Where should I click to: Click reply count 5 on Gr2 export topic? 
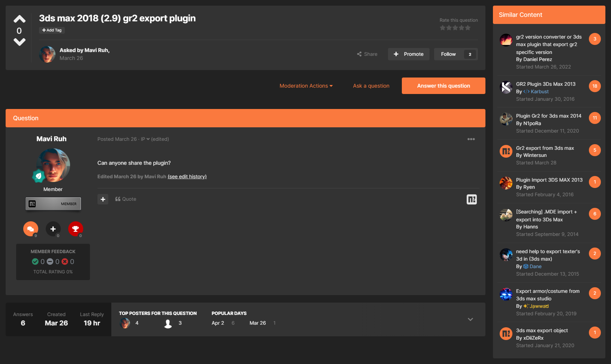click(595, 150)
